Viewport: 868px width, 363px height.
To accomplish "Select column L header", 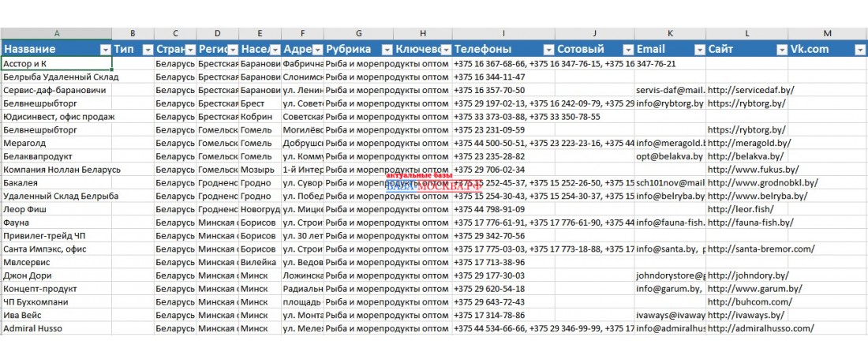I will (x=747, y=34).
